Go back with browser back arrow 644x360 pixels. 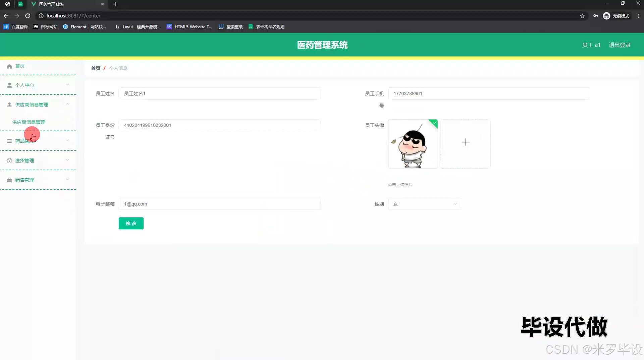click(6, 16)
